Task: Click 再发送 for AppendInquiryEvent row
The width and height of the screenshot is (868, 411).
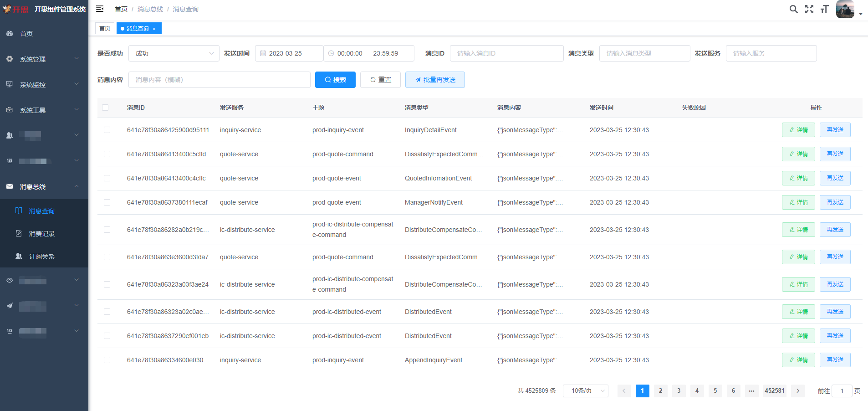Action: (835, 360)
